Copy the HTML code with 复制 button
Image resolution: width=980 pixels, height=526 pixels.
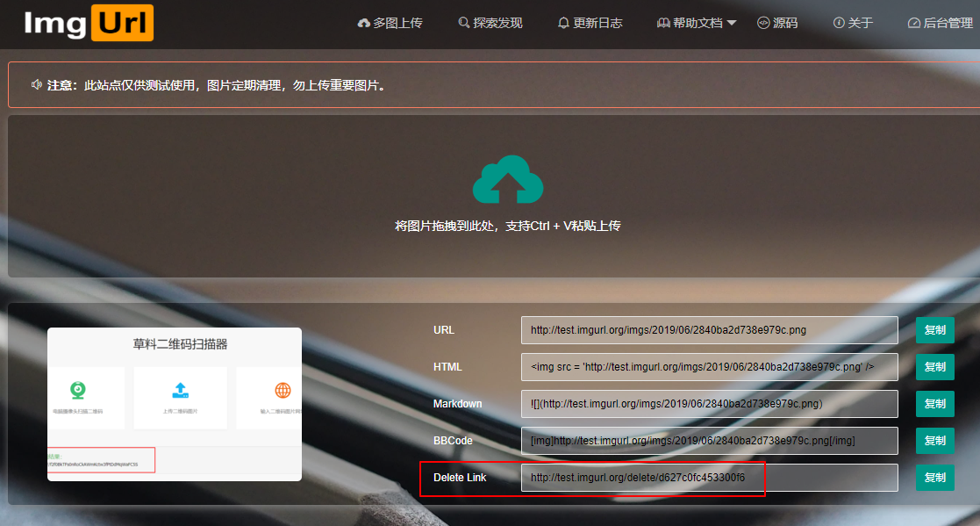(934, 367)
